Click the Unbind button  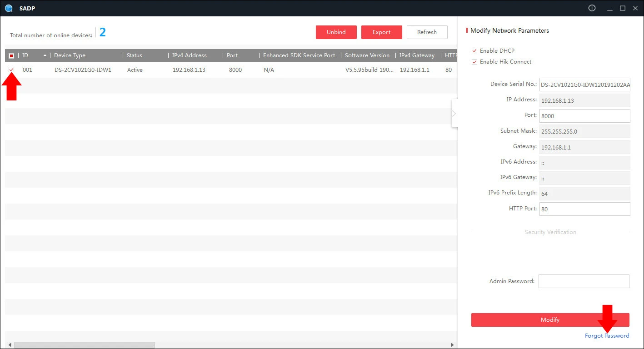click(336, 32)
